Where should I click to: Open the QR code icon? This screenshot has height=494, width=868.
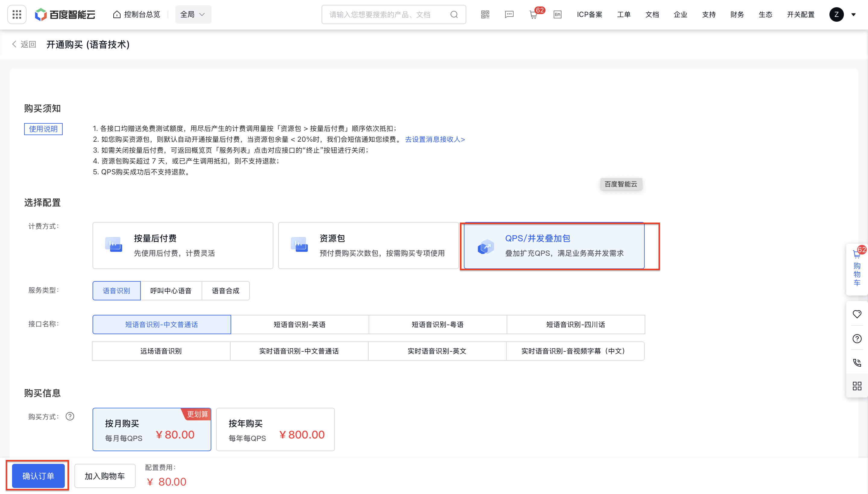(x=485, y=14)
